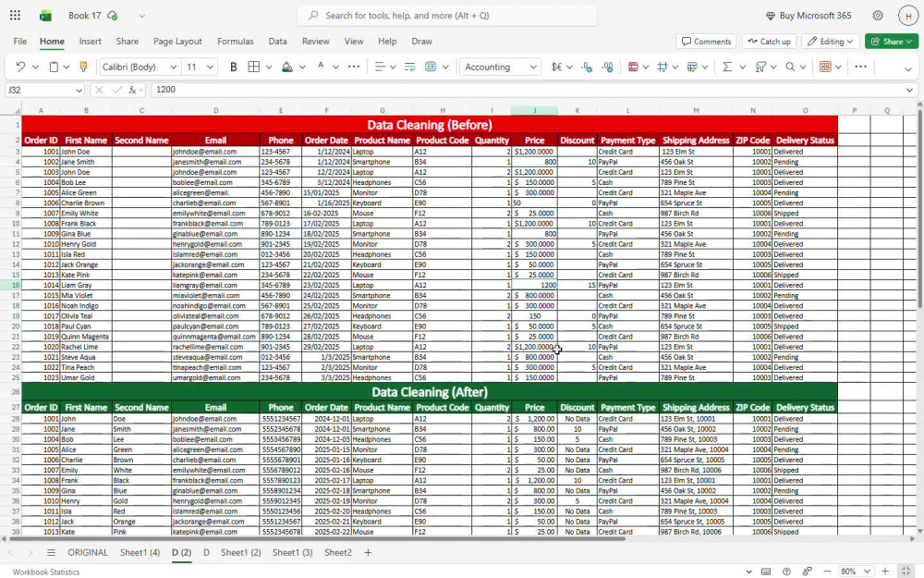Open more font options ellipsis
Viewport: 924px width, 578px height.
[x=354, y=67]
